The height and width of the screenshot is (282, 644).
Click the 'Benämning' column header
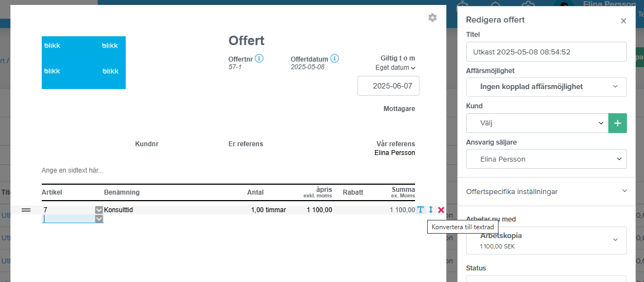pyautogui.click(x=121, y=192)
